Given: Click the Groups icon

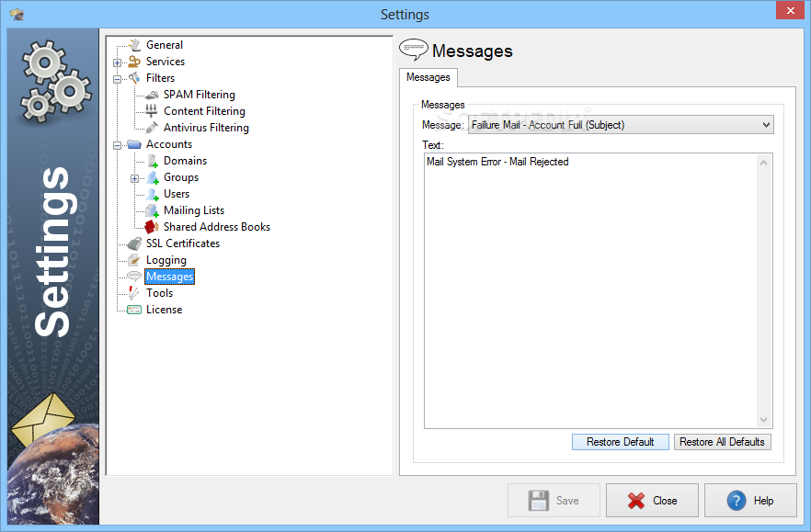Looking at the screenshot, I should 152,177.
